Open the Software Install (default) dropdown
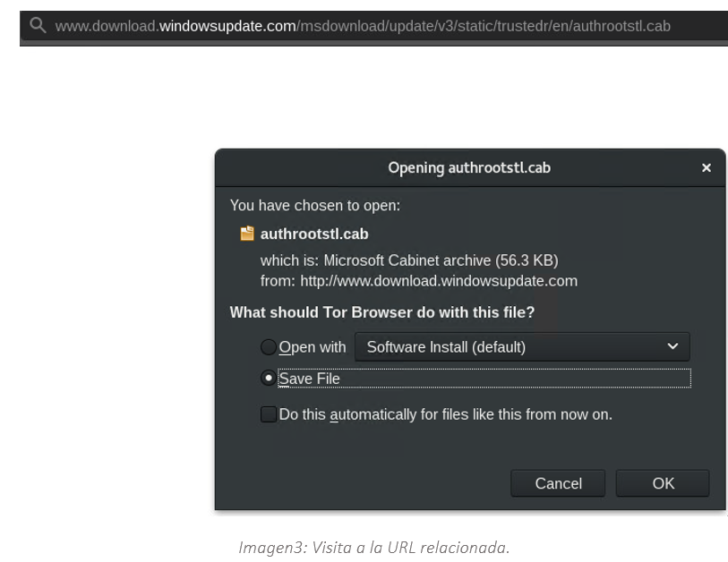This screenshot has height=562, width=728. click(x=522, y=347)
